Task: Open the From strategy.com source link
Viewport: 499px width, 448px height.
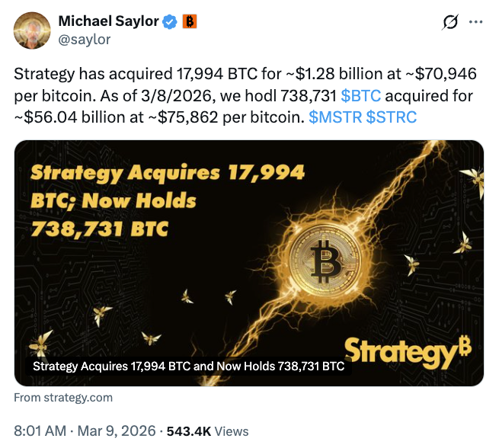Action: pos(63,397)
